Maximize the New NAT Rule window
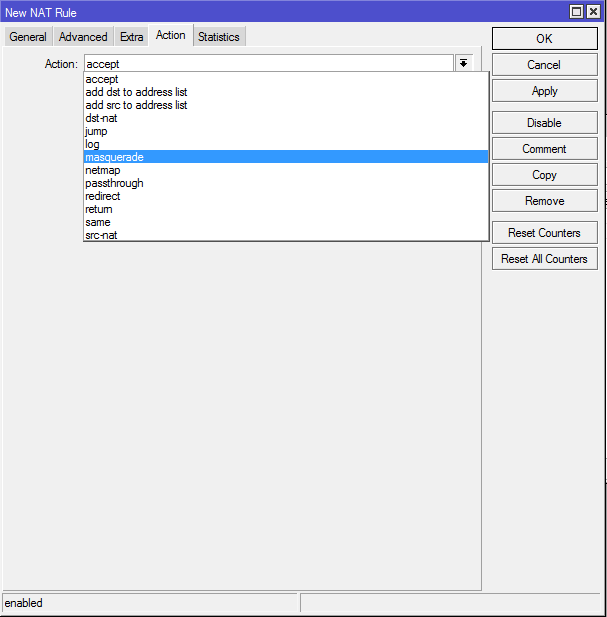 [x=577, y=11]
